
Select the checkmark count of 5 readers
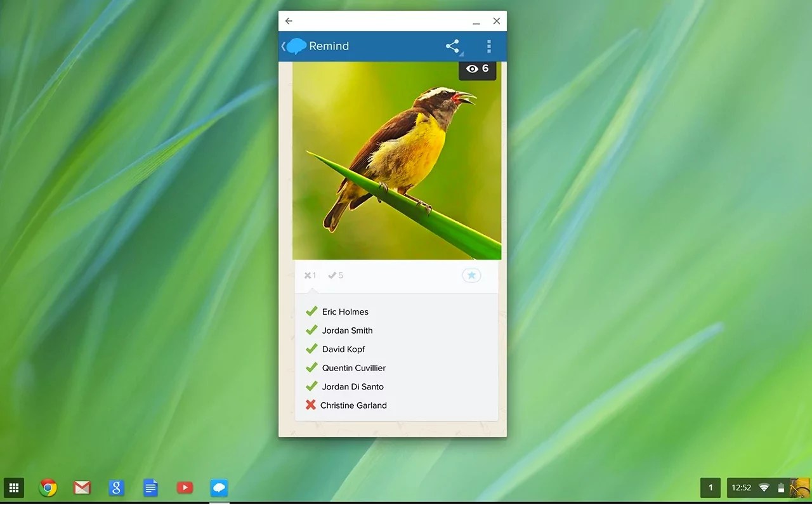point(335,275)
